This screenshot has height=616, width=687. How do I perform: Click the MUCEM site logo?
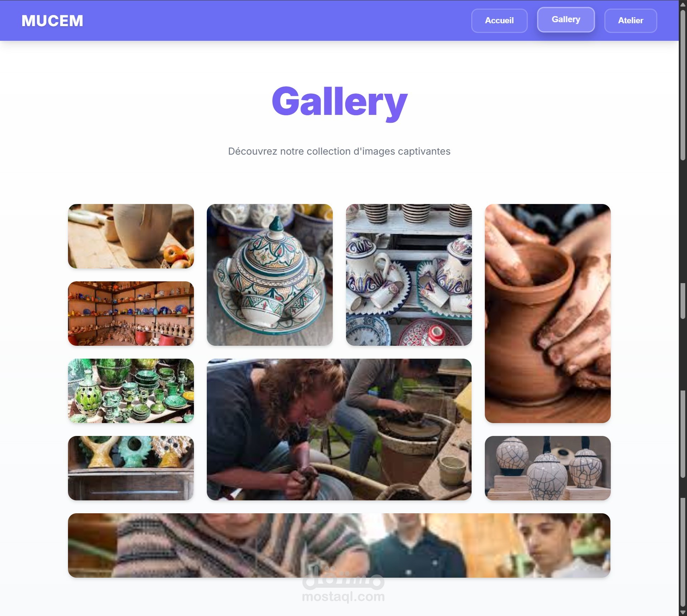52,21
